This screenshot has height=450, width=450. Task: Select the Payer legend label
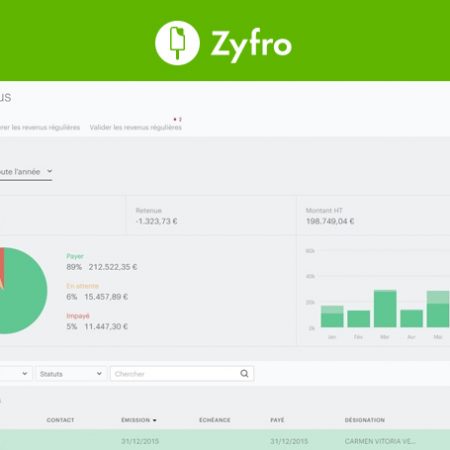point(75,256)
